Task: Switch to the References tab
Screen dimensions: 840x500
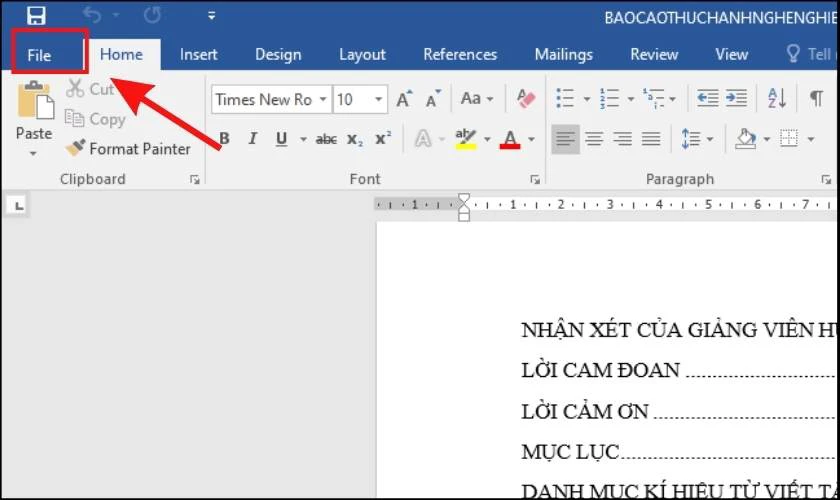Action: 460,55
